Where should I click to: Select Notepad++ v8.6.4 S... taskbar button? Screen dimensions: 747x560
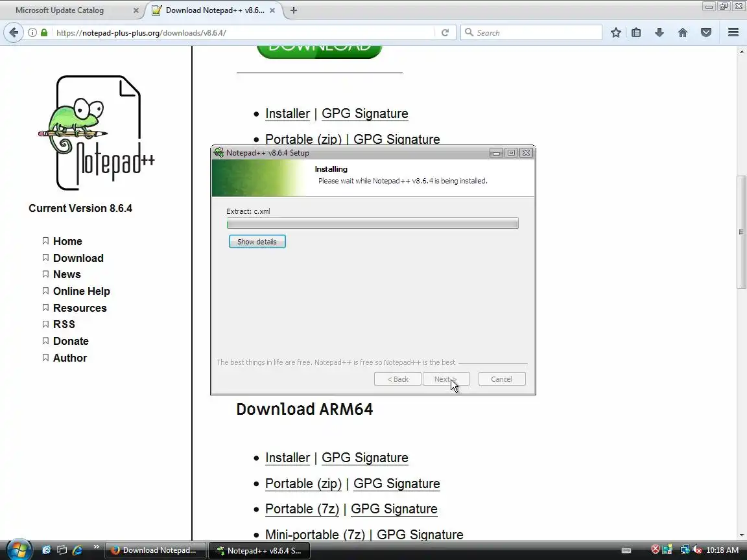coord(259,550)
